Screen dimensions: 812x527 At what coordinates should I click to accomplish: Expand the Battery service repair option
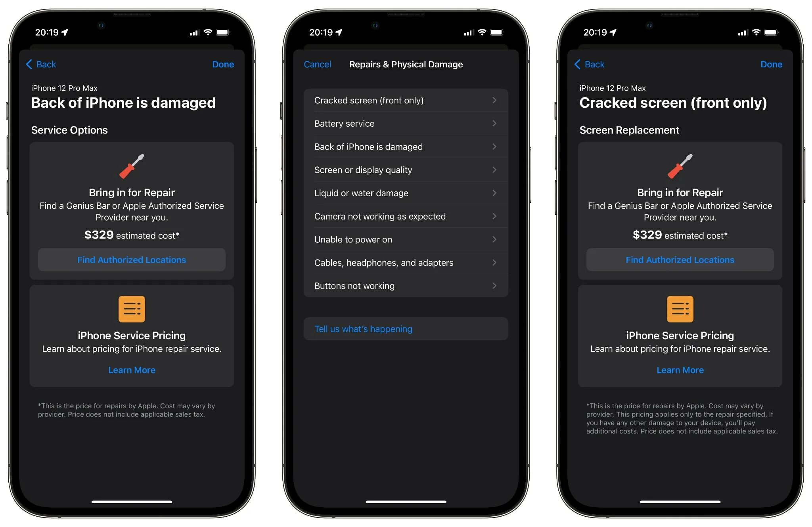pos(406,124)
